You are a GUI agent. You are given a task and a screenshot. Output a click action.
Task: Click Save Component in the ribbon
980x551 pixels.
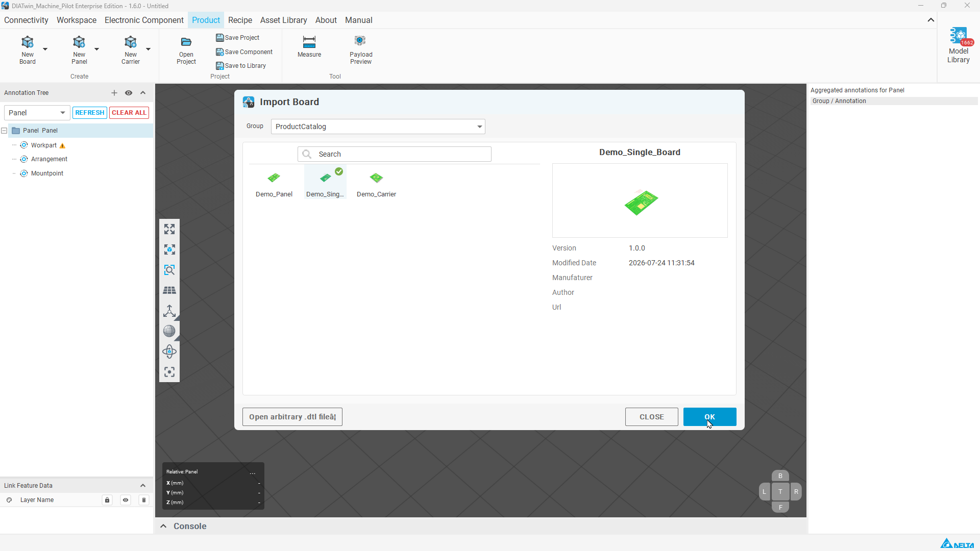click(244, 52)
